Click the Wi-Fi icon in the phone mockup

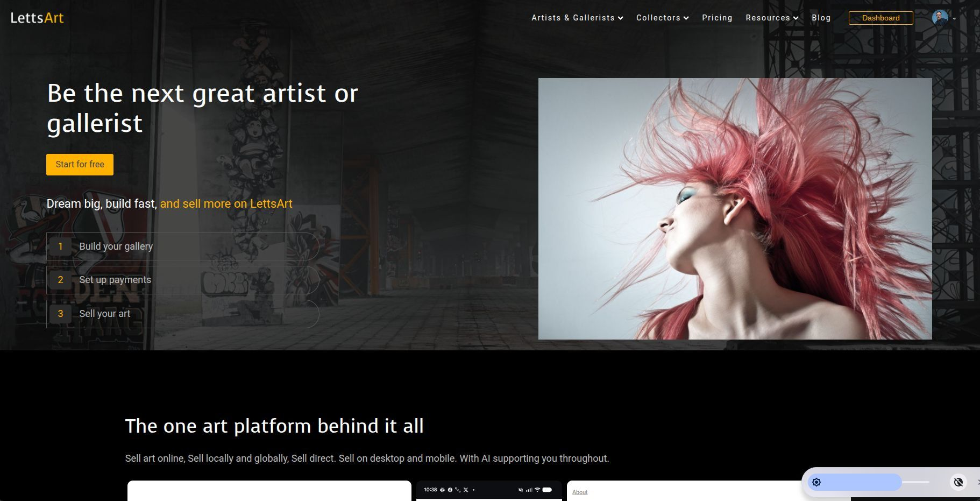[537, 490]
